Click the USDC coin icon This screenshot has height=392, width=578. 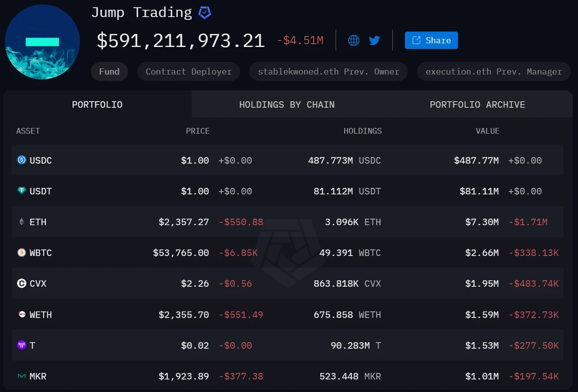click(22, 160)
